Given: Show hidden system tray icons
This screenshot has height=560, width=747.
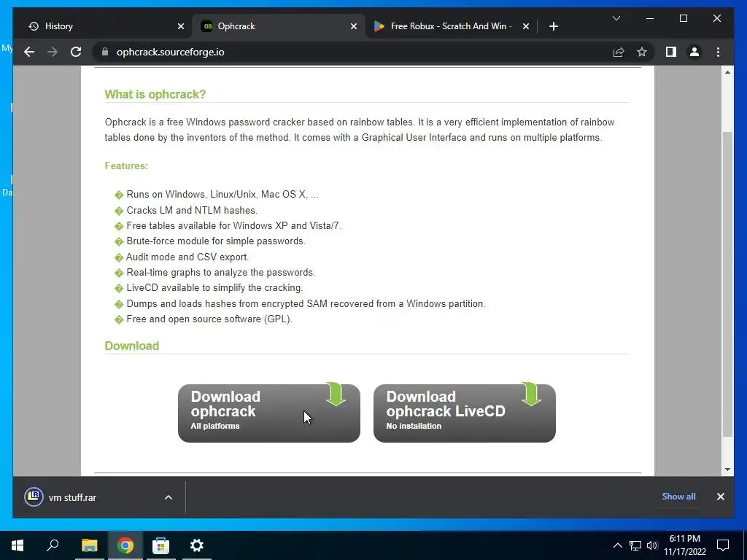Looking at the screenshot, I should pos(617,545).
